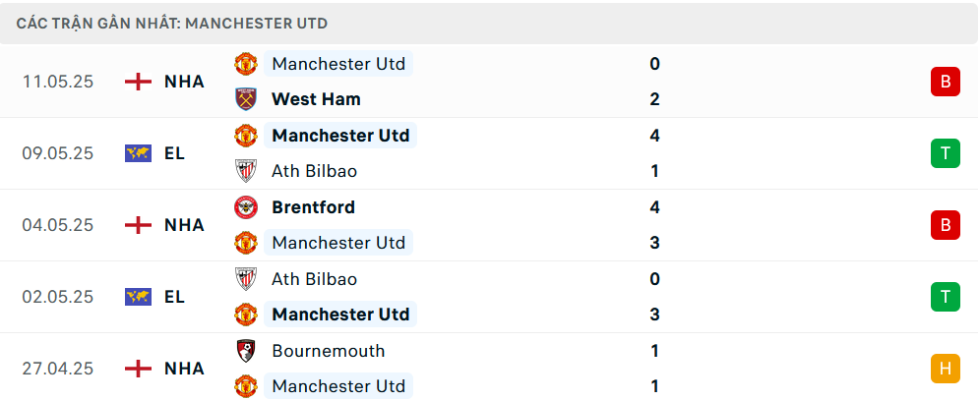Open Manchester Utd link in 27.04.25 match
Image resolution: width=980 pixels, height=401 pixels.
338,386
